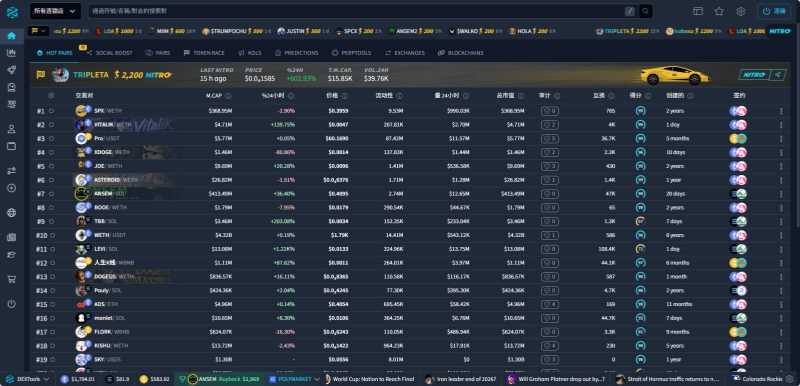The width and height of the screenshot is (800, 386).
Task: Click the power icon in sidebar
Action: click(12, 304)
